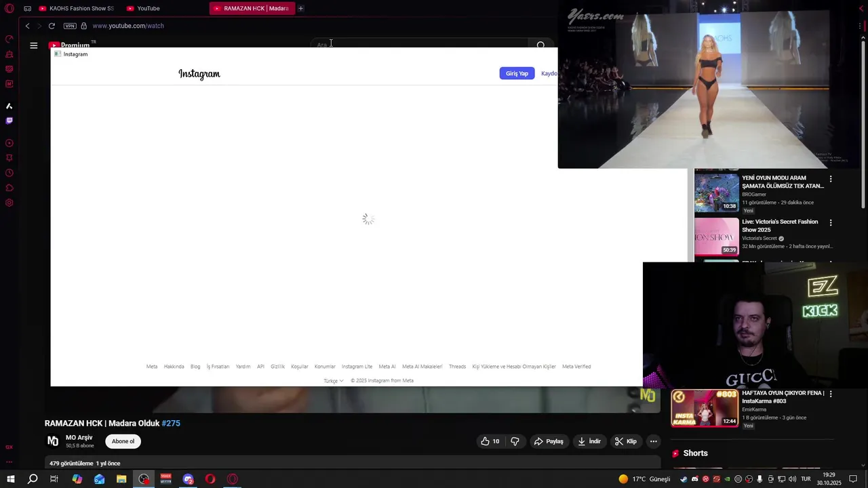The image size is (868, 488).
Task: Open the Player sidebar icon
Action: click(9, 143)
